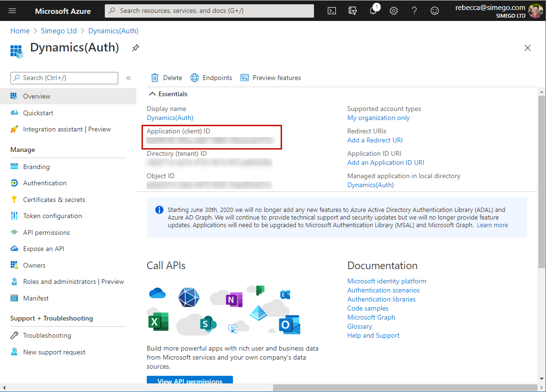Click the Expose an API cloud icon

pos(14,249)
